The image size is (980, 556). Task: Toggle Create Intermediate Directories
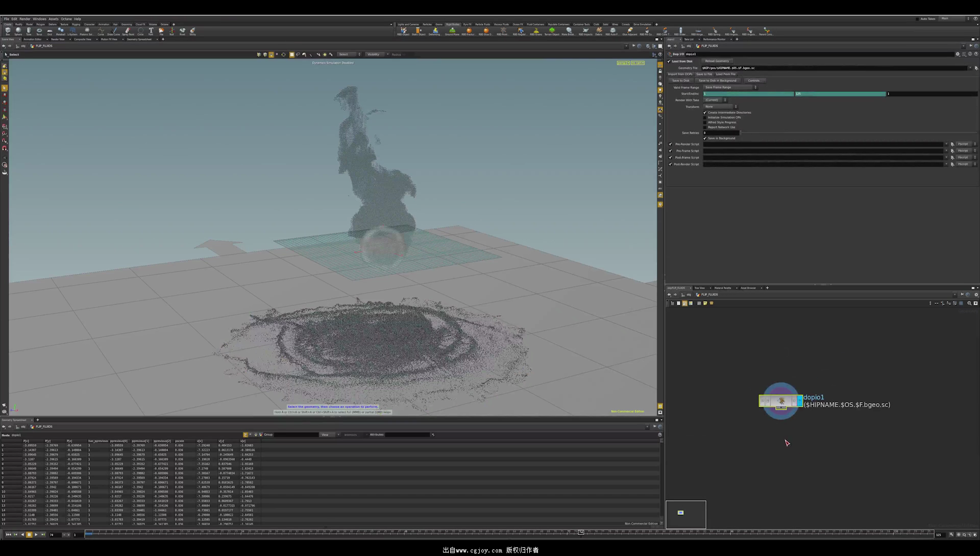pyautogui.click(x=705, y=113)
